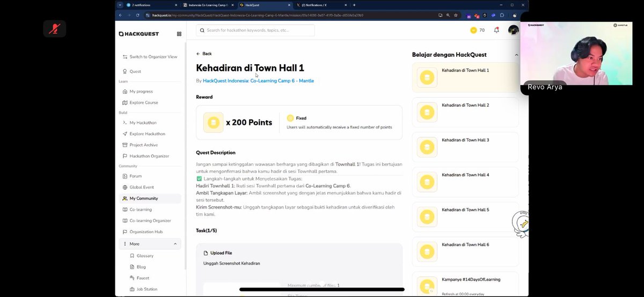Screen dimensions: 644x297
Task: Click the Fixed reward type label
Action: [x=301, y=118]
